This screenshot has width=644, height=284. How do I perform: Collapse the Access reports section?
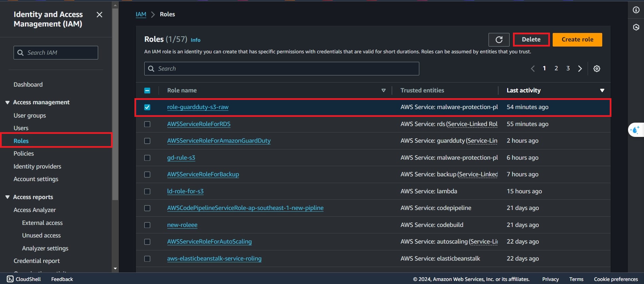(7, 197)
